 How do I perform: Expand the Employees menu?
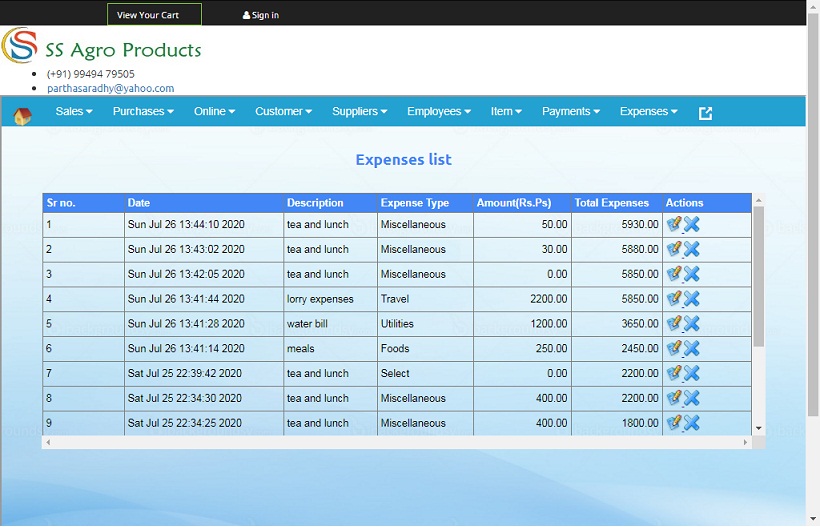coord(439,111)
